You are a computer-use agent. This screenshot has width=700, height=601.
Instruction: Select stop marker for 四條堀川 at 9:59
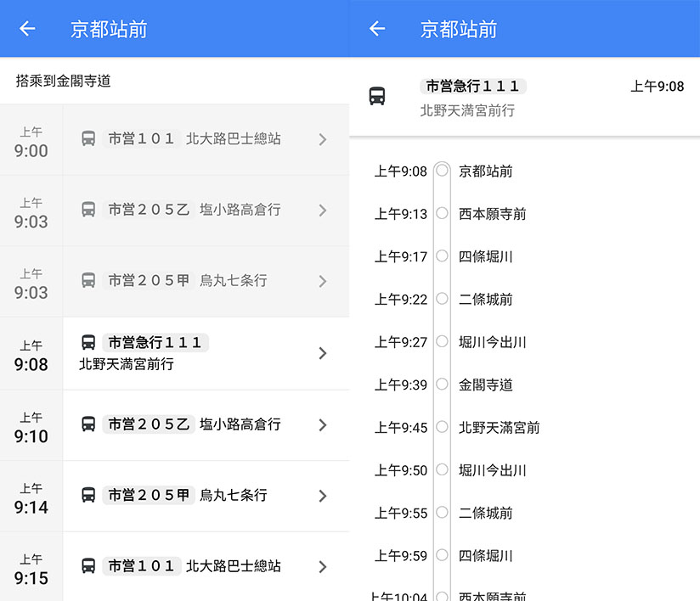[x=442, y=555]
